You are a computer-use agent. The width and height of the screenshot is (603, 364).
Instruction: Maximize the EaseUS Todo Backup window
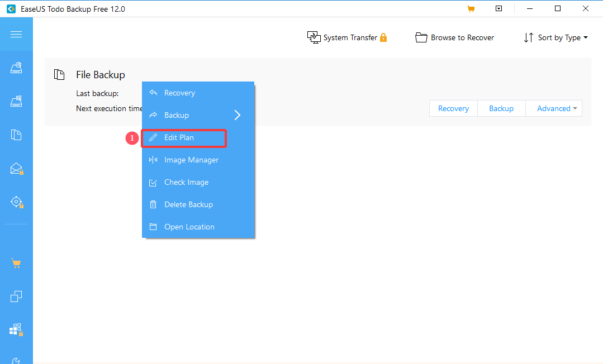pos(558,8)
